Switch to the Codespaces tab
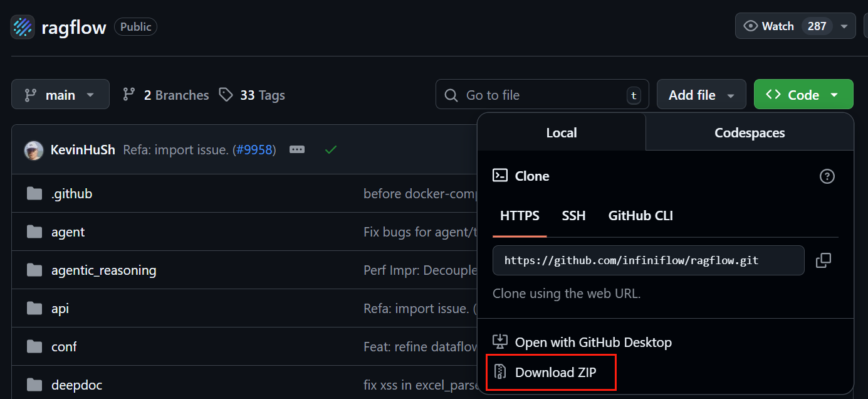This screenshot has width=868, height=399. [750, 132]
